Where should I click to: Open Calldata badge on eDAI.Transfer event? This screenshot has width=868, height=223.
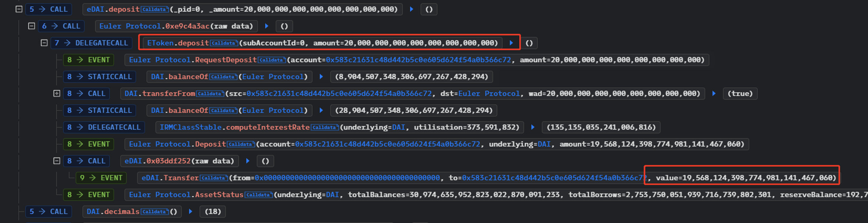pyautogui.click(x=214, y=178)
